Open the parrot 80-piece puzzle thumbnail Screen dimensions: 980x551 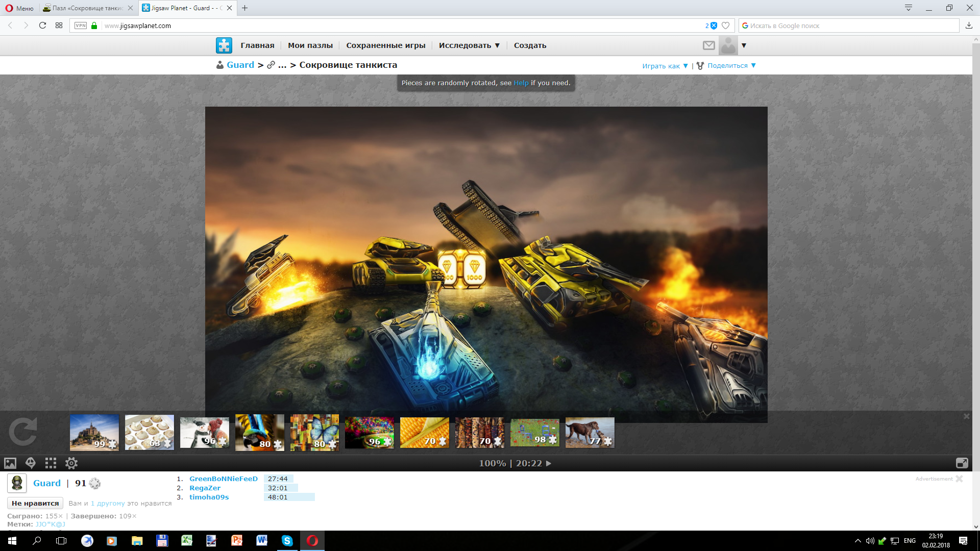tap(260, 432)
